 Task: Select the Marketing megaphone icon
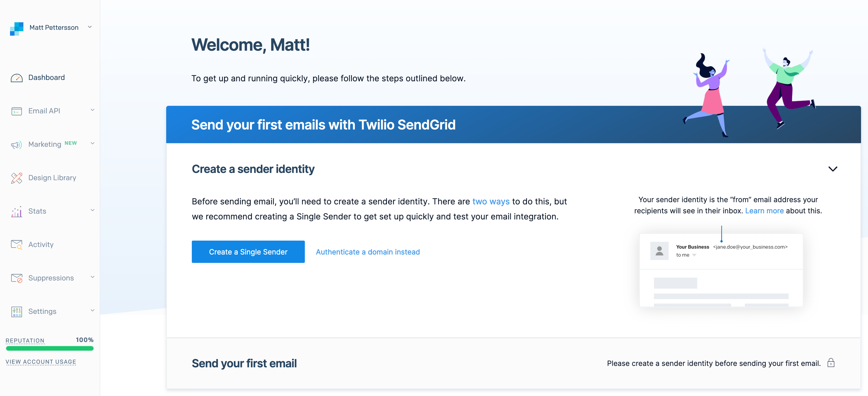pyautogui.click(x=16, y=144)
